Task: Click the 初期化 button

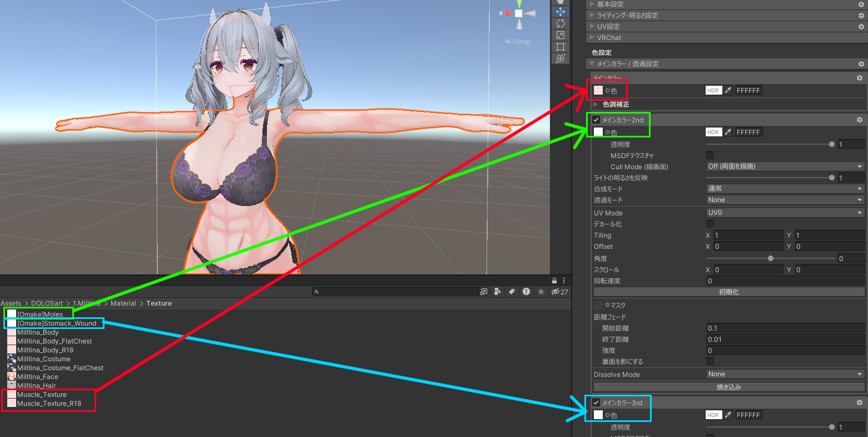Action: click(729, 292)
